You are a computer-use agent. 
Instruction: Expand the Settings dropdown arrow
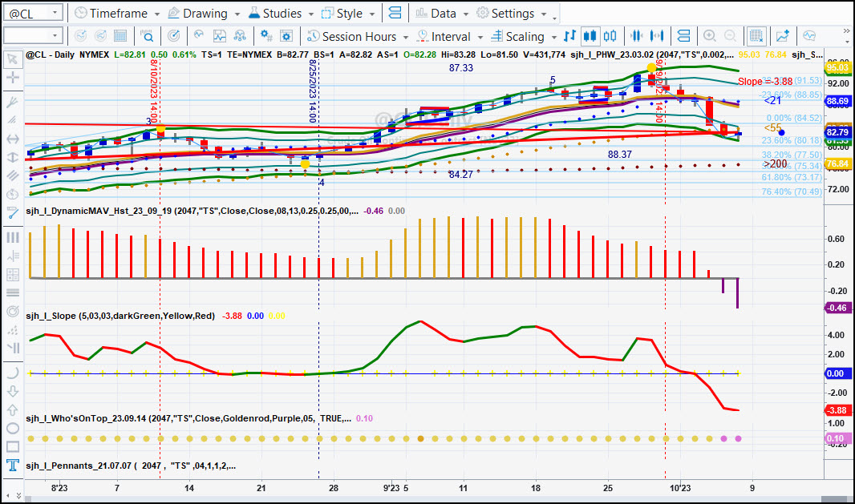coord(544,14)
